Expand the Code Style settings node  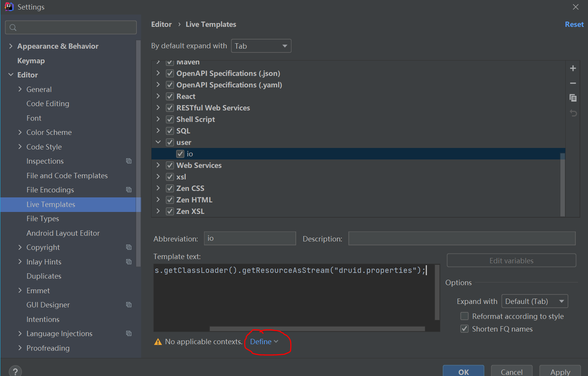(20, 147)
